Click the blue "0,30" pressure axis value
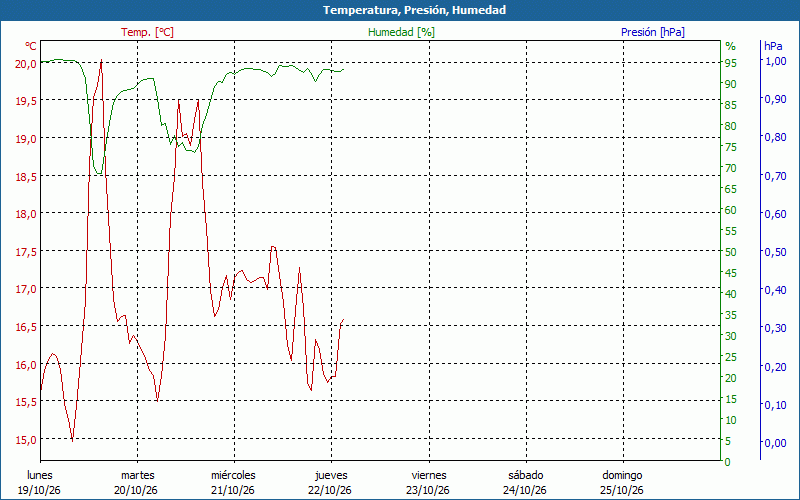This screenshot has height=500, width=800. 775,328
